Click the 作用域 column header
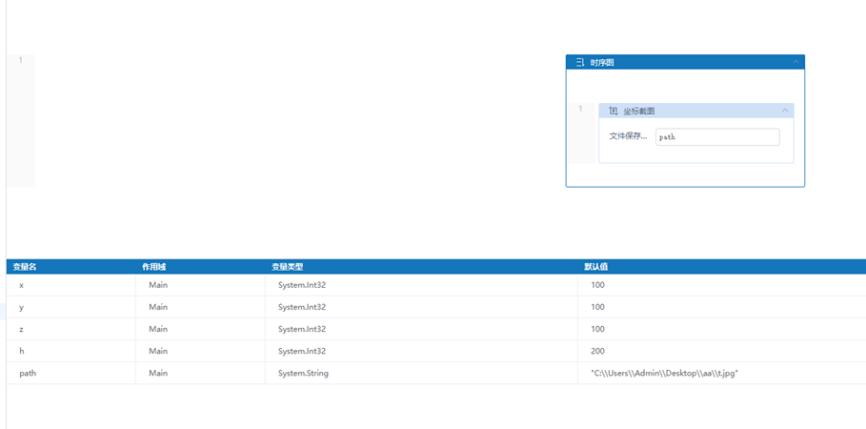Image resolution: width=866 pixels, height=429 pixels. (x=154, y=267)
